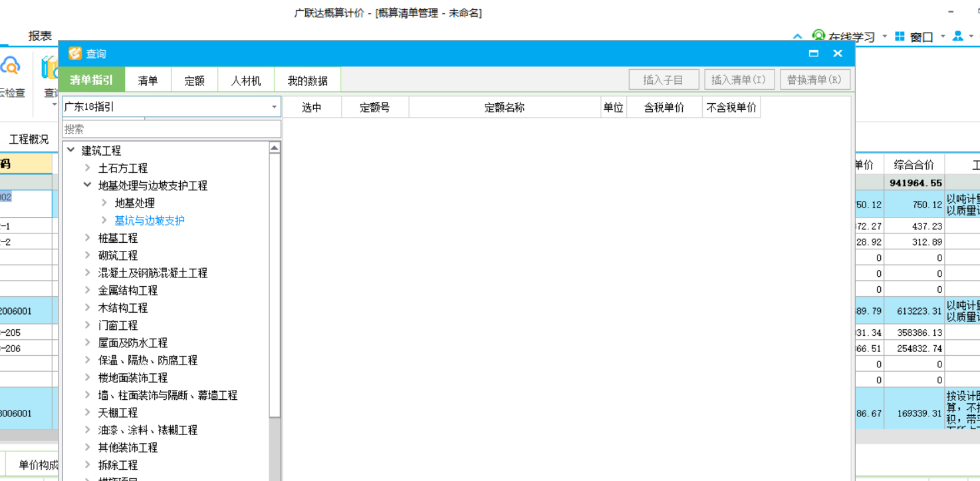Expand the 混凝土及钢筋混凝土工程 node

point(87,272)
